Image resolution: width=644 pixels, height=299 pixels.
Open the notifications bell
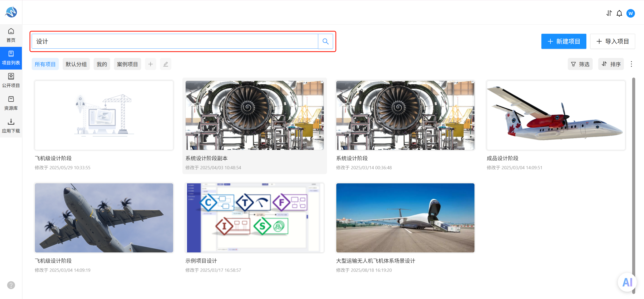pyautogui.click(x=619, y=13)
